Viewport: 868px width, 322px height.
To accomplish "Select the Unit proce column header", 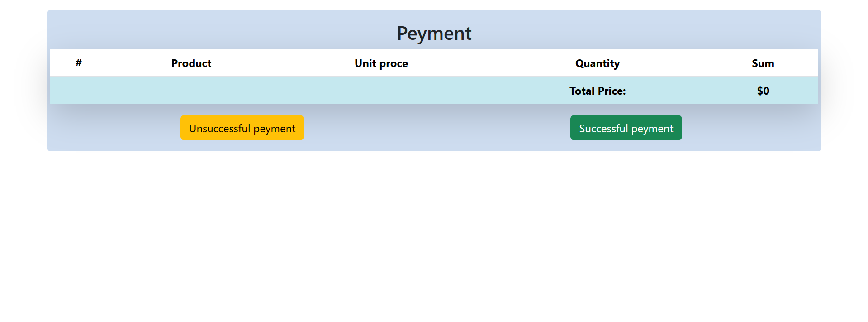I will 381,63.
